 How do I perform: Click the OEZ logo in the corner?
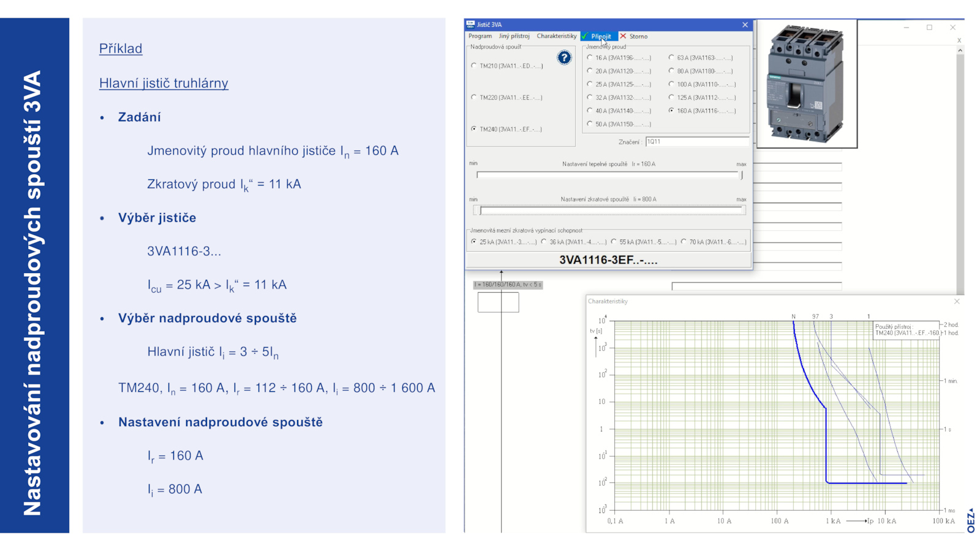click(x=971, y=520)
